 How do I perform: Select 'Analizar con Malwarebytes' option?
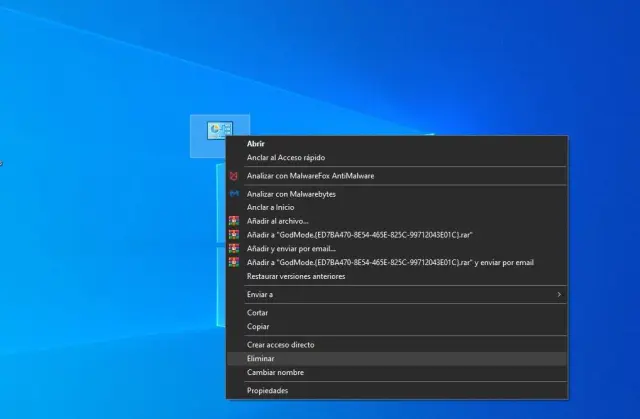pos(291,194)
